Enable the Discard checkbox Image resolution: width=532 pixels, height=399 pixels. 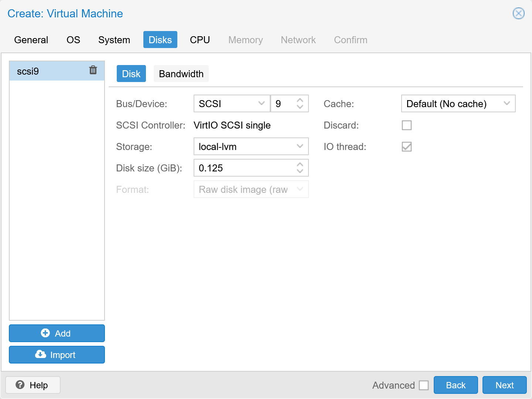406,125
